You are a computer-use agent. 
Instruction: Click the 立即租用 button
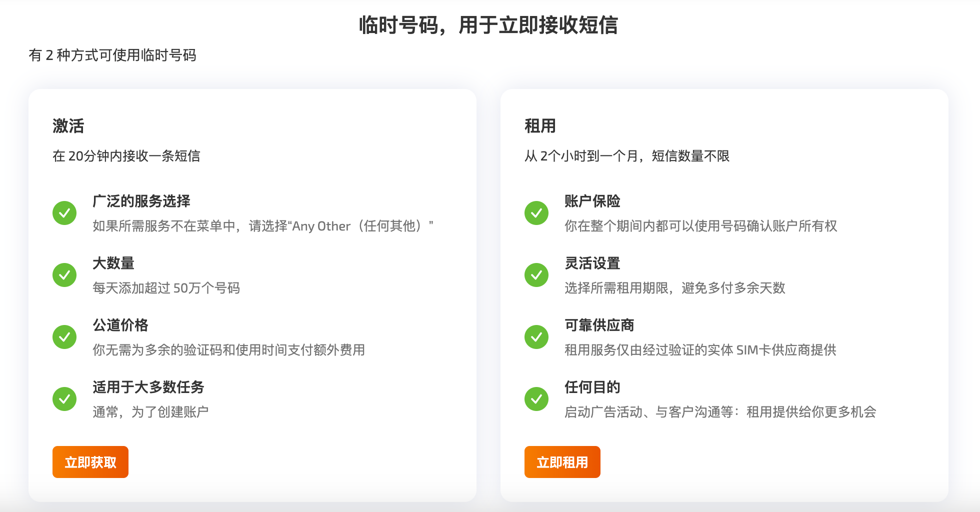[562, 462]
